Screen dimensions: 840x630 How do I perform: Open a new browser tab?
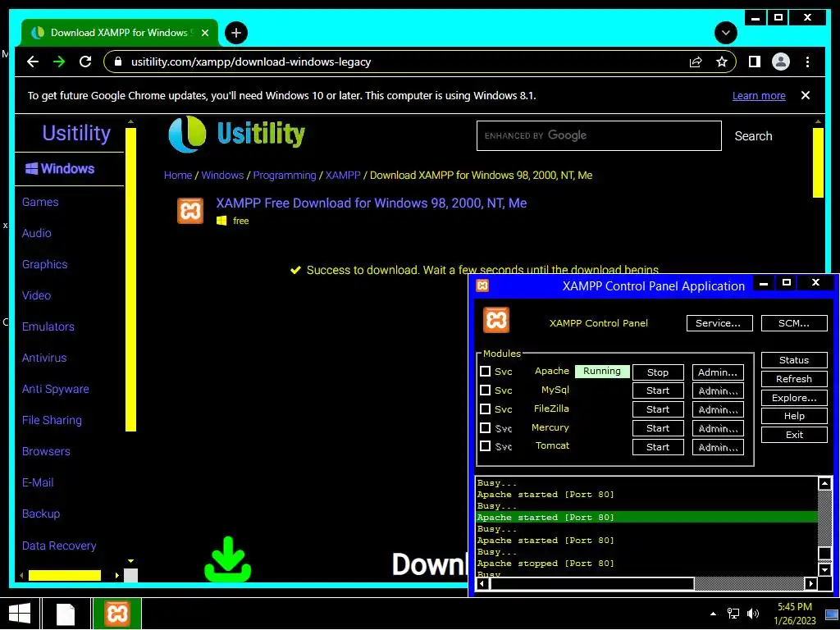pyautogui.click(x=235, y=33)
